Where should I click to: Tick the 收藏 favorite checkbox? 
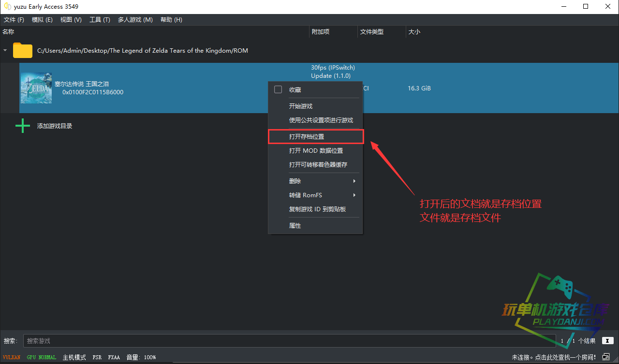(278, 89)
